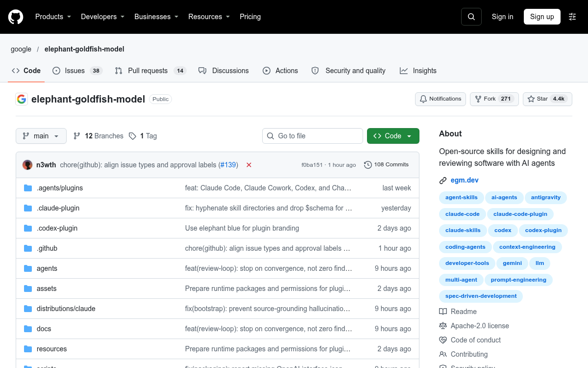The image size is (588, 368).
Task: Open the 108 Commits history link
Action: [386, 165]
